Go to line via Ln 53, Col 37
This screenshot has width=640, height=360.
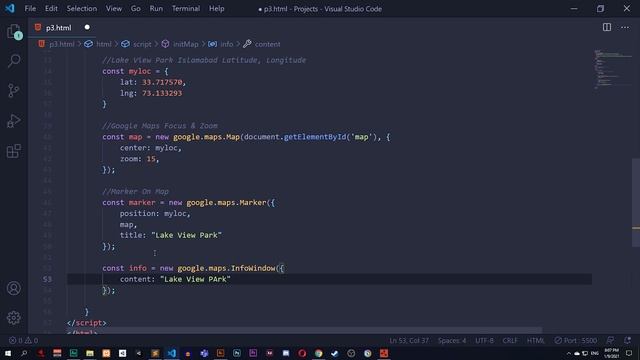coord(409,340)
